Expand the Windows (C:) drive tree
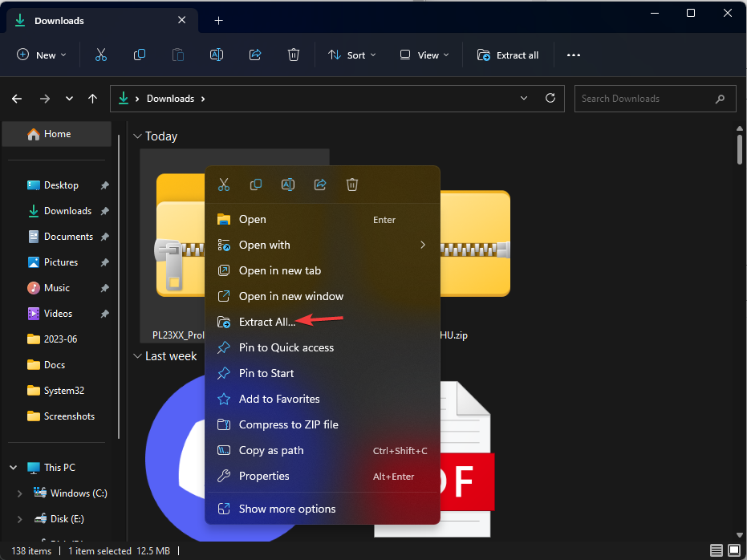 [x=20, y=493]
